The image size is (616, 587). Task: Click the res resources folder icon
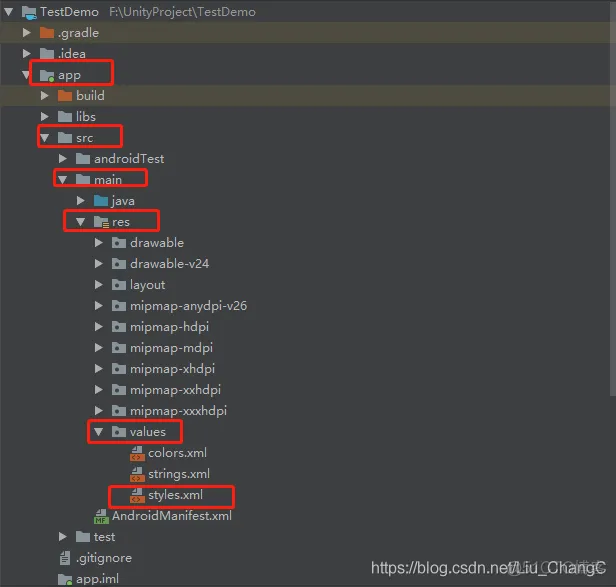tap(101, 222)
